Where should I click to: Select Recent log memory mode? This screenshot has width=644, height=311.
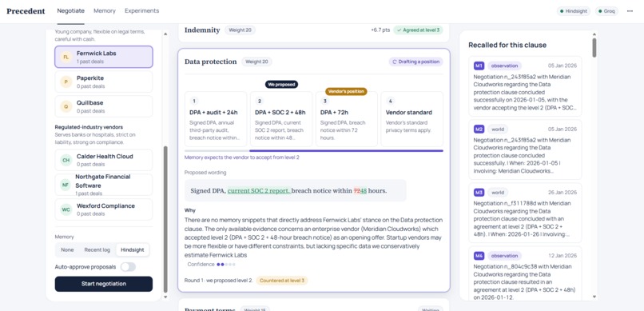[97, 249]
